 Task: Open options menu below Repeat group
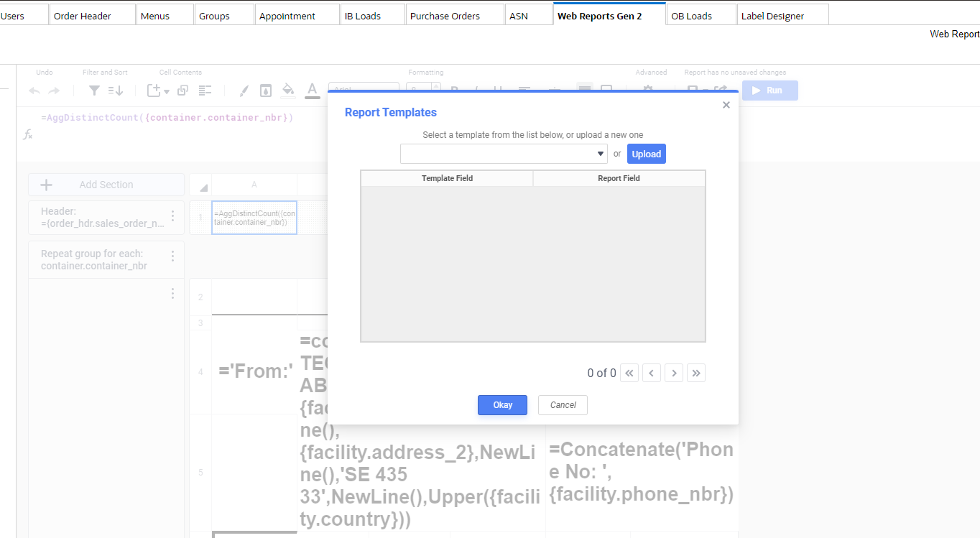[172, 294]
